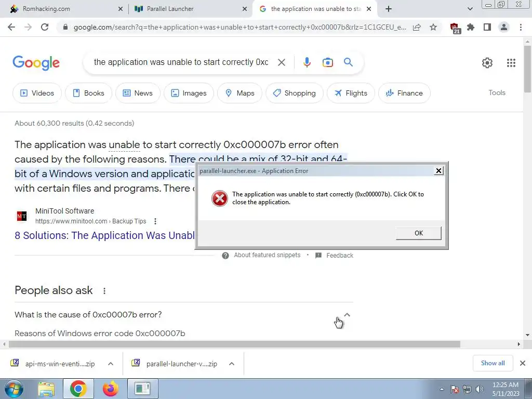The height and width of the screenshot is (399, 532).
Task: Click the Feedback link
Action: [340, 256]
